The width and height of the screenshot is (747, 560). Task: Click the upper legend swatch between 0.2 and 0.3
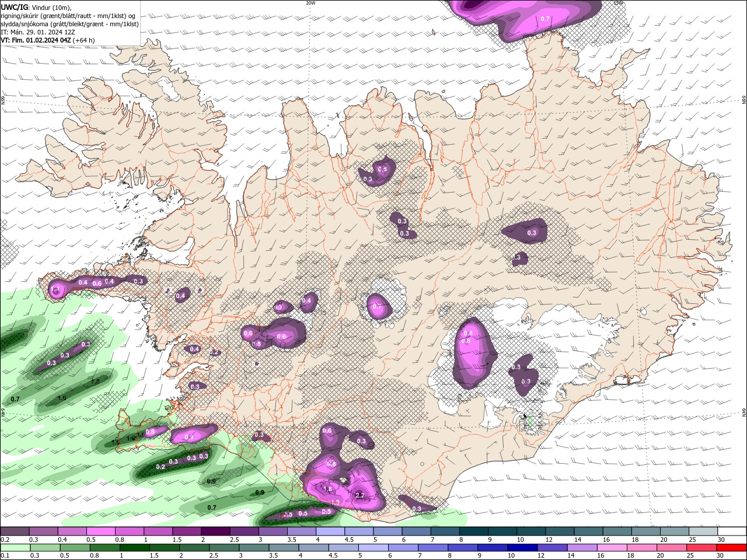[x=15, y=531]
